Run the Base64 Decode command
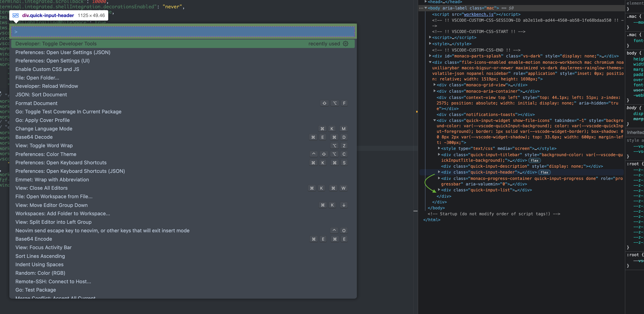Image resolution: width=644 pixels, height=314 pixels. click(x=34, y=137)
